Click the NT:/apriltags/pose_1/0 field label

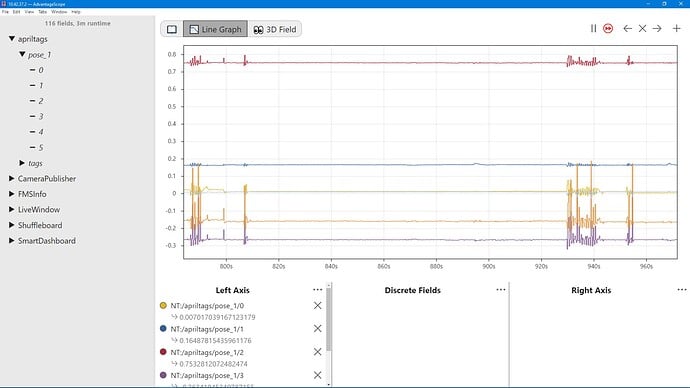[x=207, y=306]
